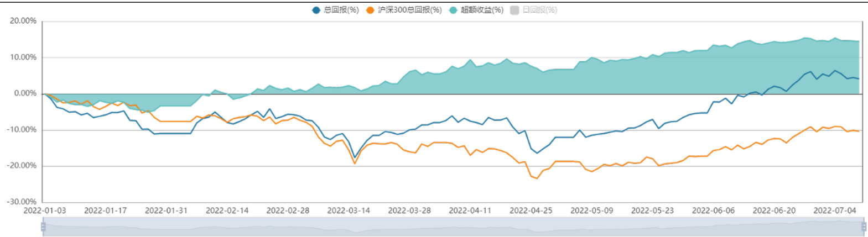
Task: Click the 20.00% y-axis label
Action: click(x=23, y=21)
